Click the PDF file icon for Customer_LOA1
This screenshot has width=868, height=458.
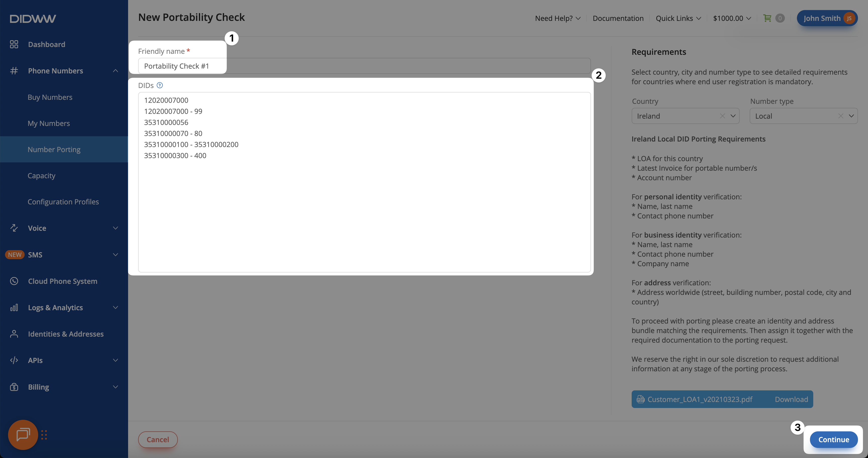(x=640, y=399)
